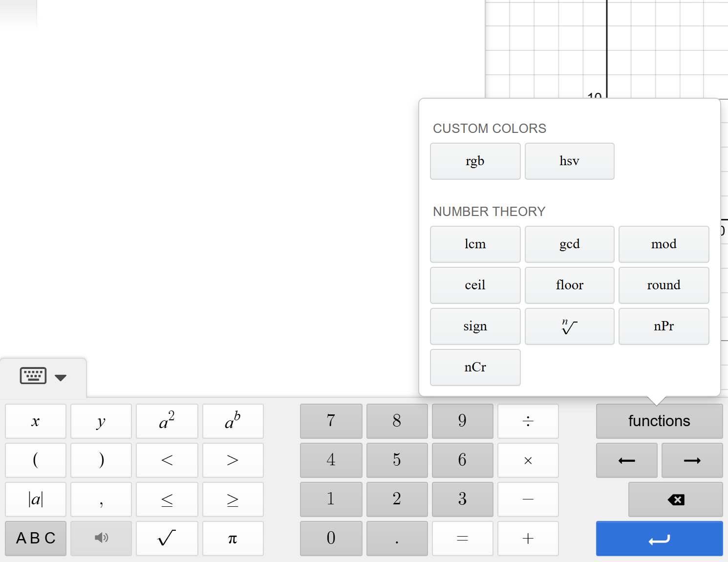728x562 pixels.
Task: Hide the on-screen keyboard
Action: coord(33,376)
